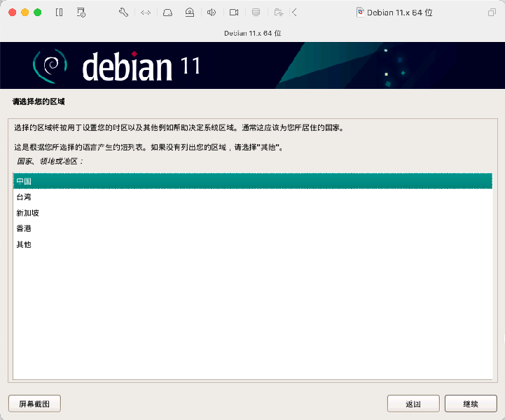
Task: Select 中国 in the region list
Action: [253, 181]
